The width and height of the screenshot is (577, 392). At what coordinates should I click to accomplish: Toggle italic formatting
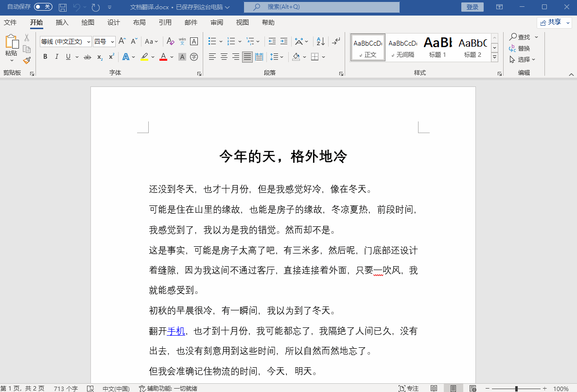pos(57,57)
